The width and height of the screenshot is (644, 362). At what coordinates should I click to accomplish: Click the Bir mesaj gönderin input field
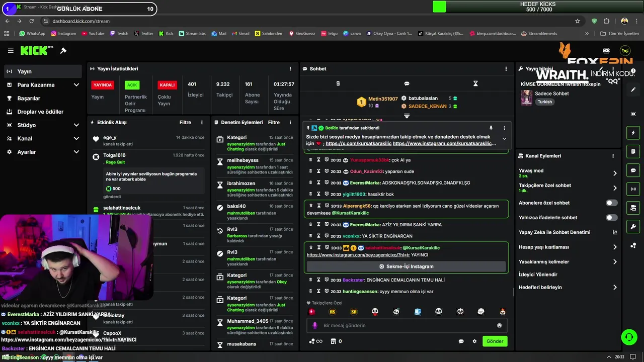point(407,325)
